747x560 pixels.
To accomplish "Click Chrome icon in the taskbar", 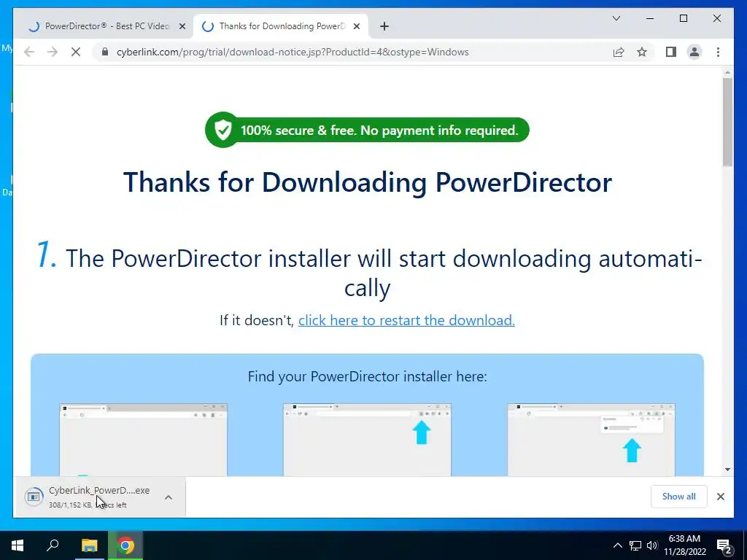I will tap(125, 545).
